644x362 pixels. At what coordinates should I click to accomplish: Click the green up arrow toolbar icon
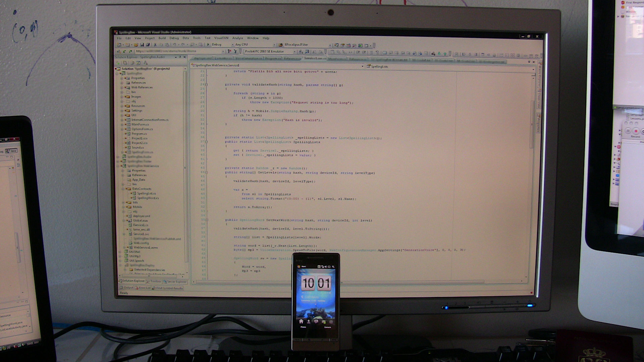click(445, 54)
